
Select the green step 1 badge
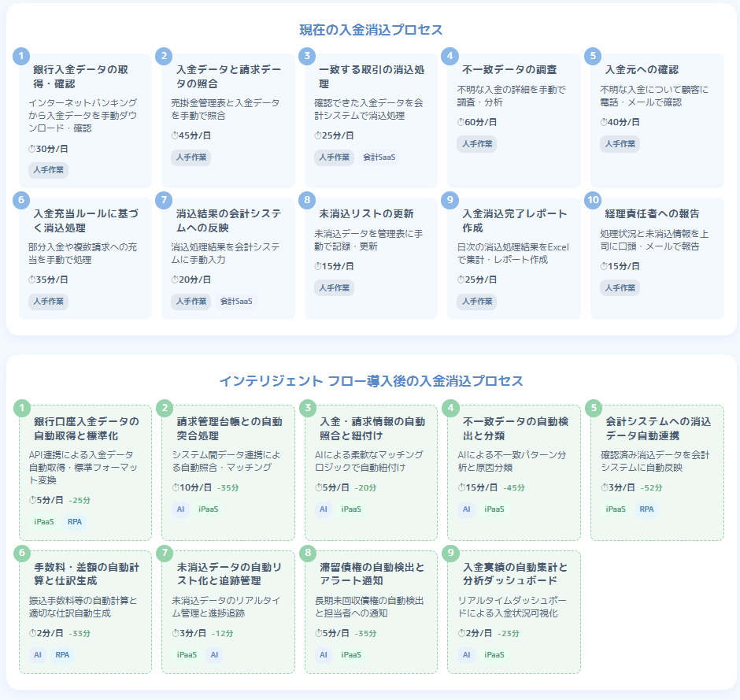[22, 408]
